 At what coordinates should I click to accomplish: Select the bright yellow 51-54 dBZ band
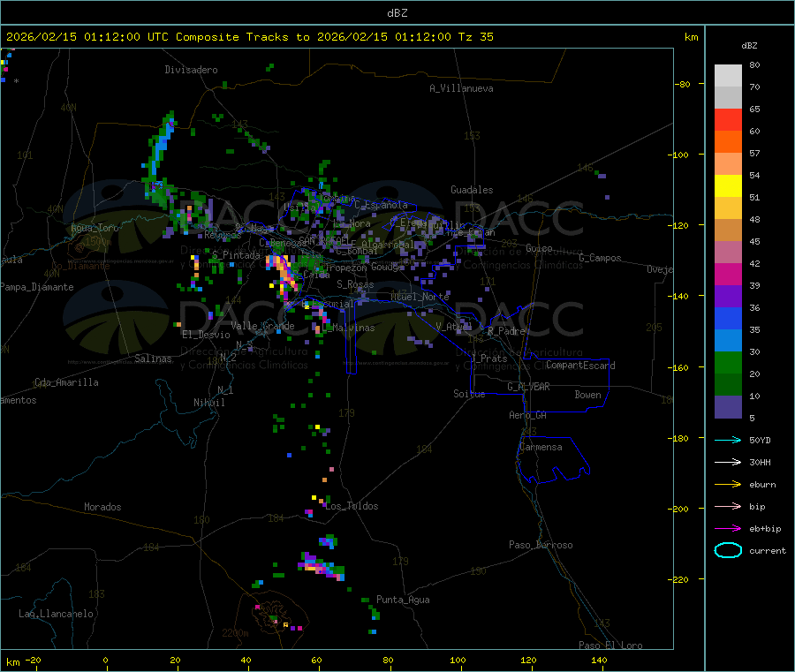coord(728,186)
